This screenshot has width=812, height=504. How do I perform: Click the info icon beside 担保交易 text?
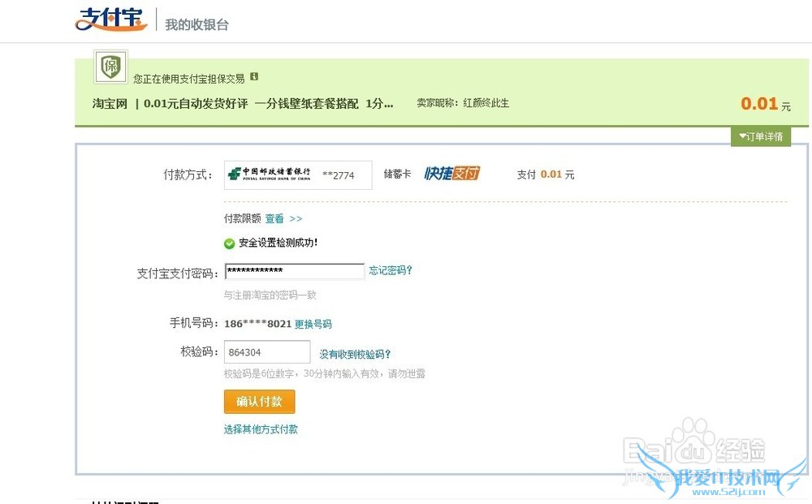pyautogui.click(x=254, y=76)
